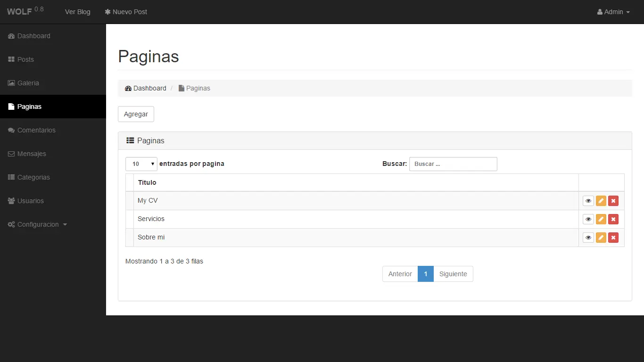The height and width of the screenshot is (362, 644).
Task: Edit the Servicios page with pencil icon
Action: 601,219
